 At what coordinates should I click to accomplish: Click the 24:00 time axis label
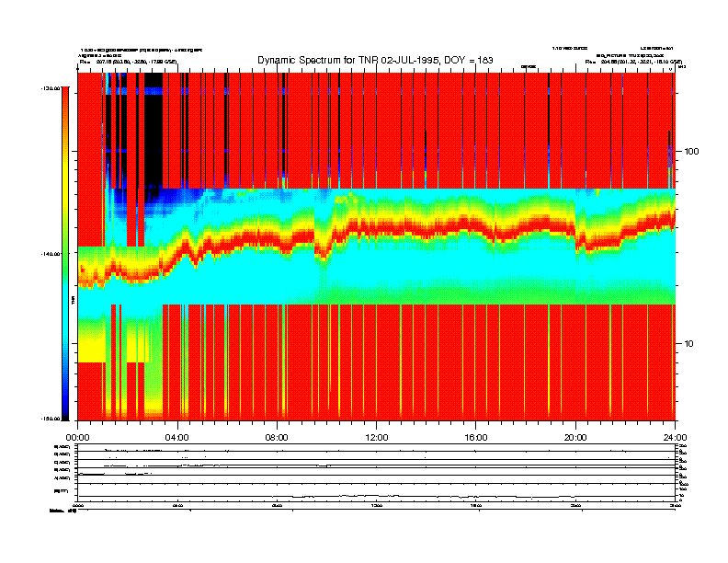coord(675,438)
